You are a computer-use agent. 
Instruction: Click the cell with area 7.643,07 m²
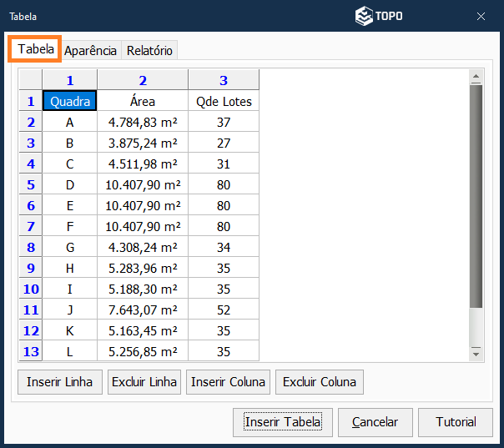143,310
